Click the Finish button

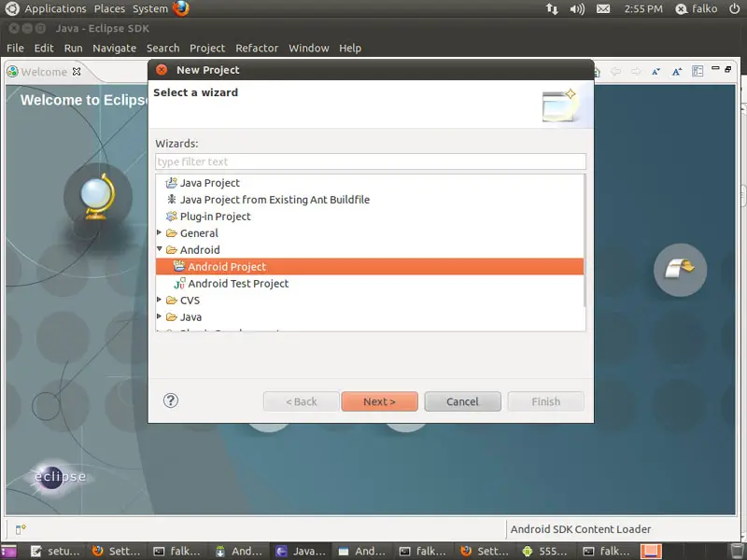(x=546, y=401)
